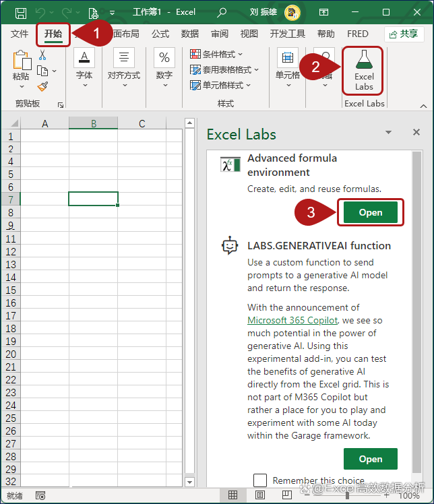Open the Advanced formula environment
Viewport: 434px width, 504px height.
point(370,212)
